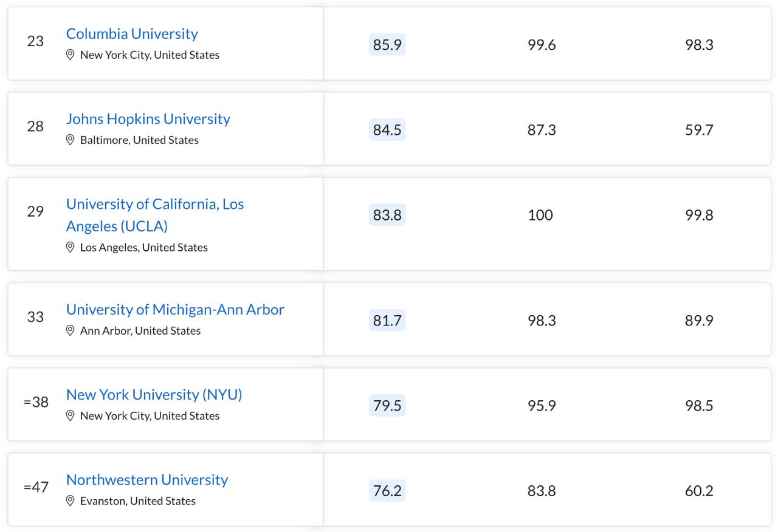Image resolution: width=778 pixels, height=532 pixels.
Task: Click location pin icon beside Ann Arbor
Action: (x=71, y=331)
